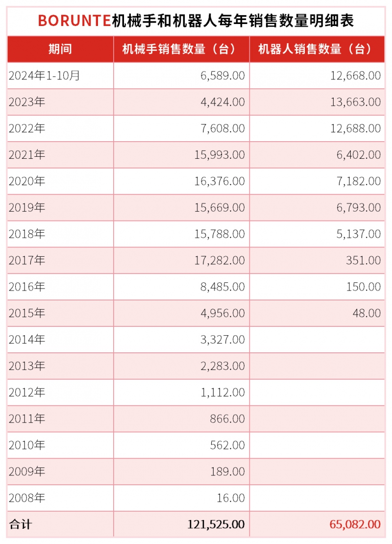Select the 期间 column header
The height and width of the screenshot is (544, 392).
(60, 49)
